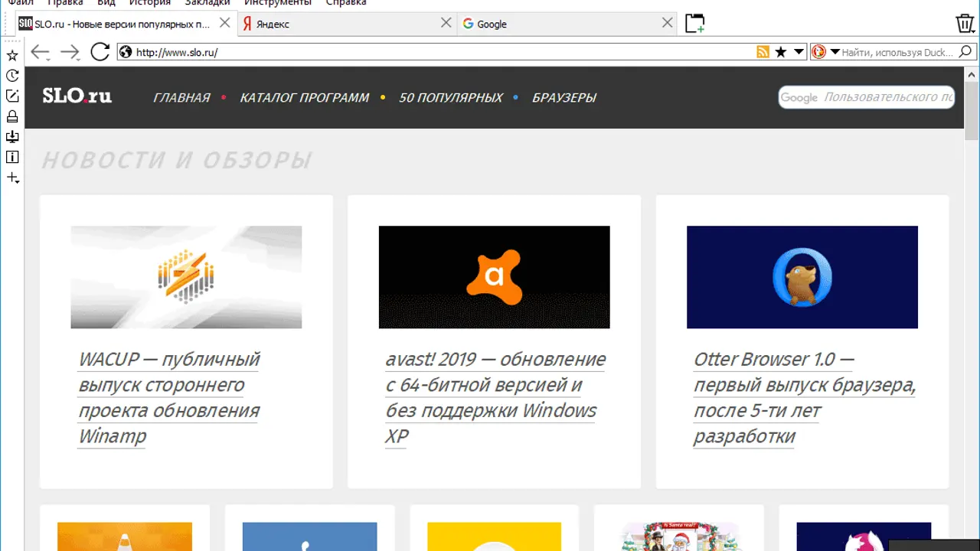
Task: Open the add-panel plus dropdown in sidebar
Action: click(x=12, y=178)
